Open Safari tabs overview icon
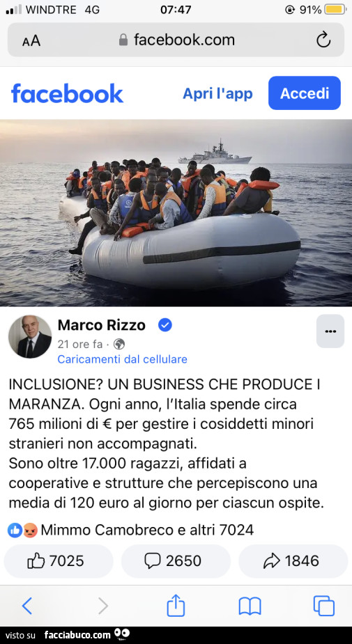The width and height of the screenshot is (352, 644). click(x=323, y=606)
